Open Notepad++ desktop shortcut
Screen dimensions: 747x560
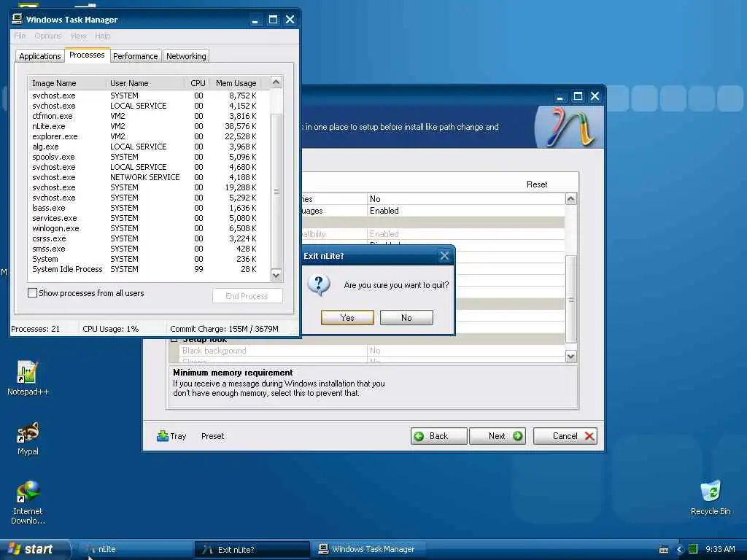click(x=28, y=378)
